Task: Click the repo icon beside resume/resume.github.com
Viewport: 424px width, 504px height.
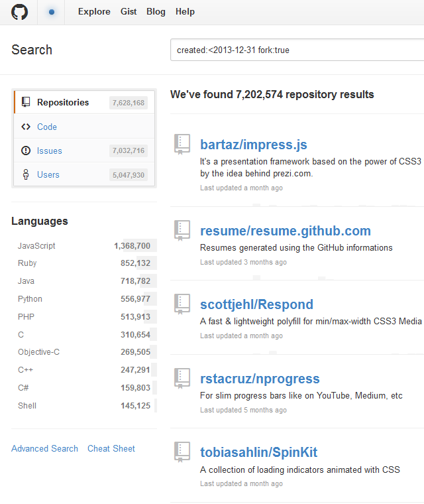Action: (x=182, y=230)
